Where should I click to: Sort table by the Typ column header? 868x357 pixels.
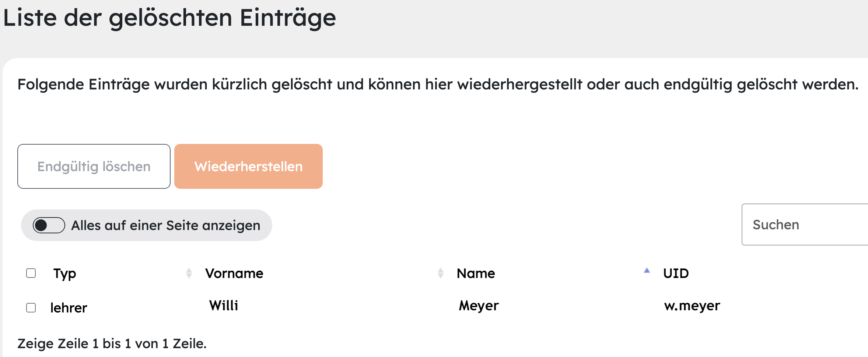click(x=65, y=273)
